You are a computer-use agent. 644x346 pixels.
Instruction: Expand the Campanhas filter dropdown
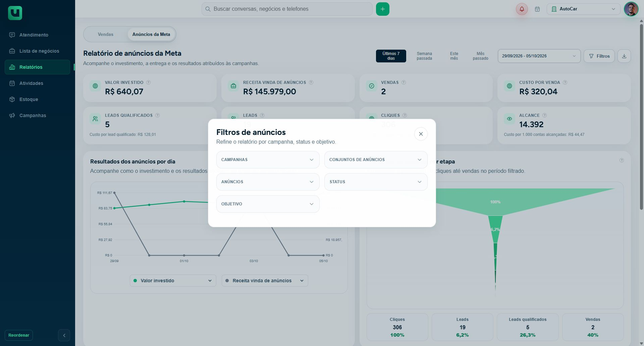[x=268, y=160]
